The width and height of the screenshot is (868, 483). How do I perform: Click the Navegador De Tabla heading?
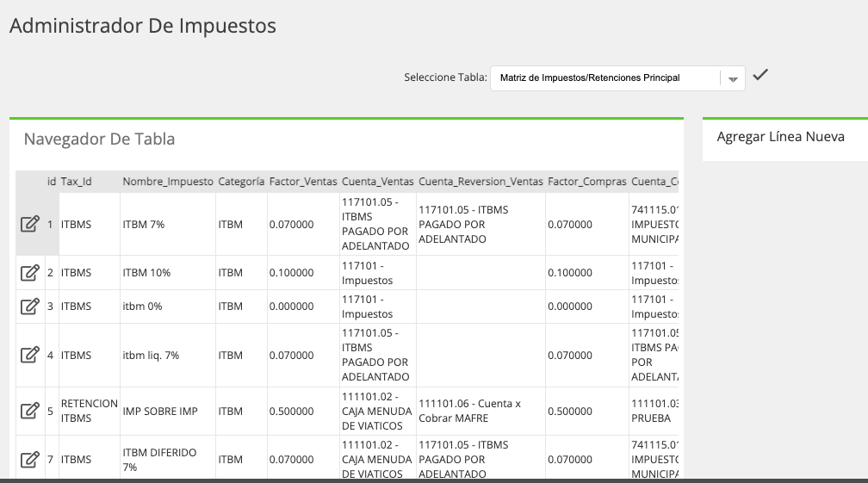point(99,139)
